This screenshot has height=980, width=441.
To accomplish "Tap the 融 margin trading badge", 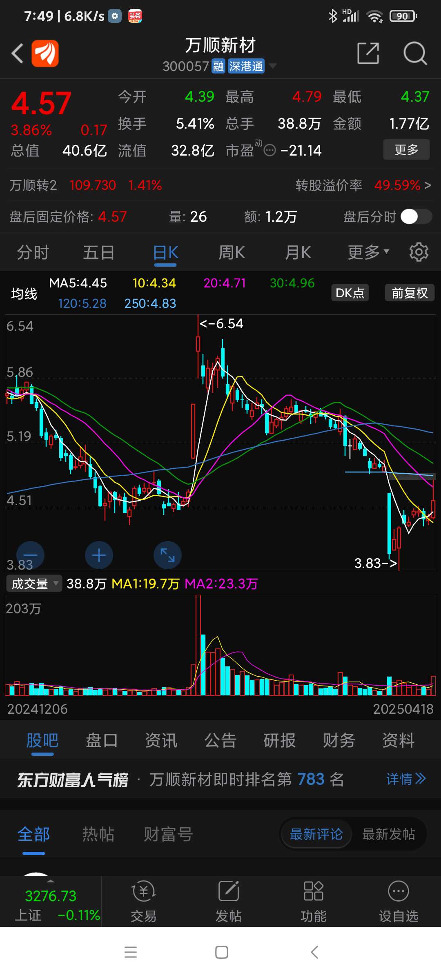I will (x=218, y=66).
